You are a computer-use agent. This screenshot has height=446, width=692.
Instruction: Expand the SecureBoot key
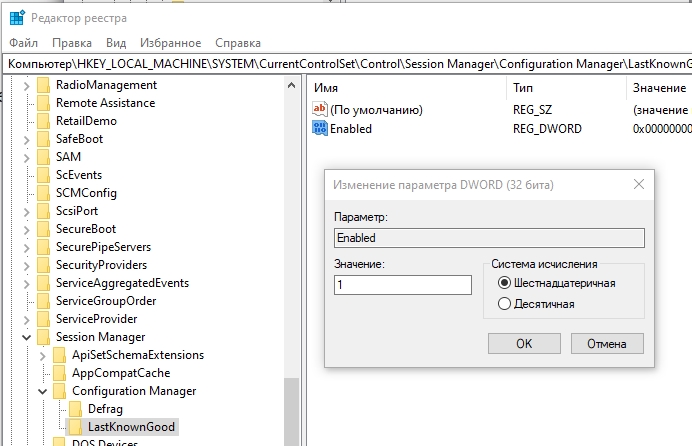(x=26, y=230)
